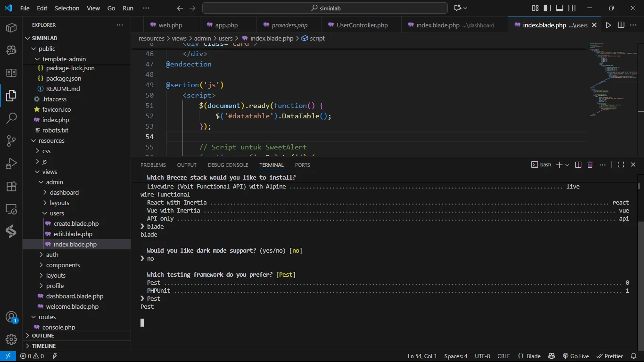Screen dimensions: 644x362
Task: Toggle the secondary side bar visibility
Action: click(572, 8)
